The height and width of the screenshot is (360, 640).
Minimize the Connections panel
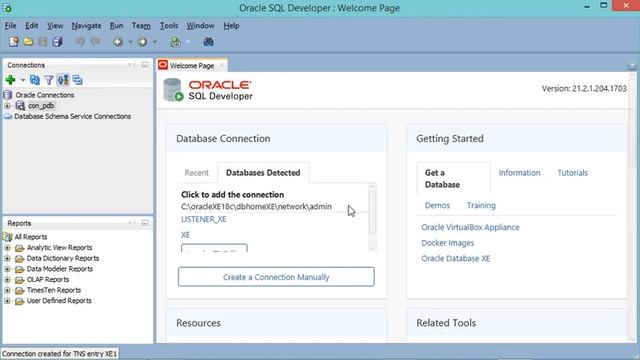click(145, 65)
